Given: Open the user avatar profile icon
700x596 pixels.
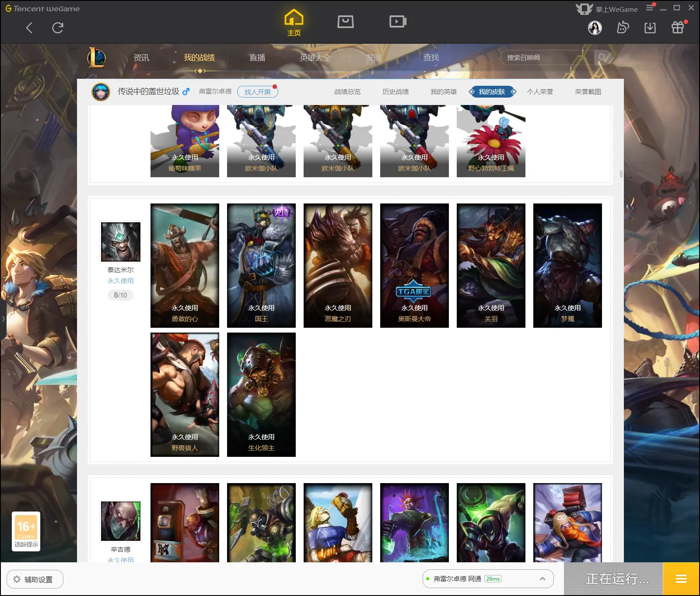Looking at the screenshot, I should [595, 28].
